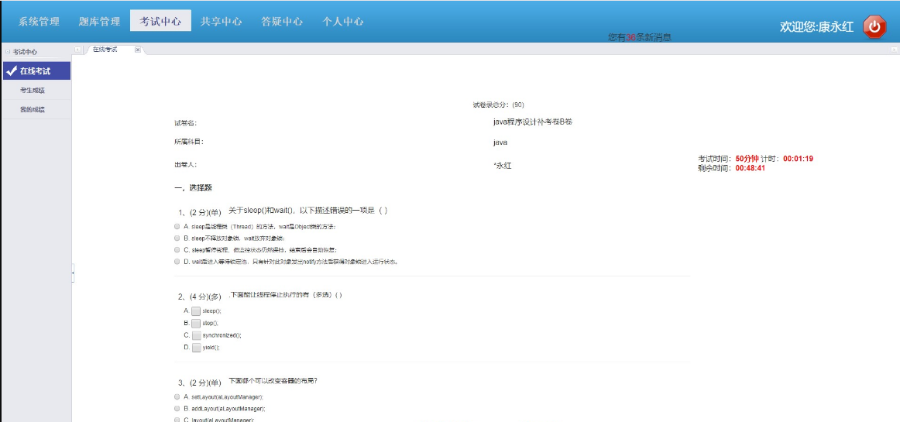Select option B addLayout for question 3

click(x=177, y=408)
